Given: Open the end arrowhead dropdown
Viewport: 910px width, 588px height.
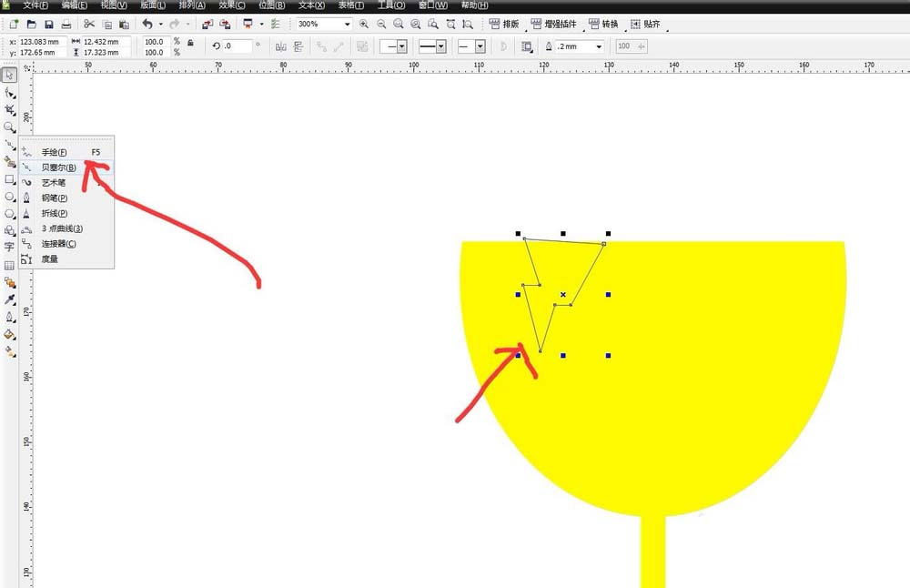Looking at the screenshot, I should (480, 46).
